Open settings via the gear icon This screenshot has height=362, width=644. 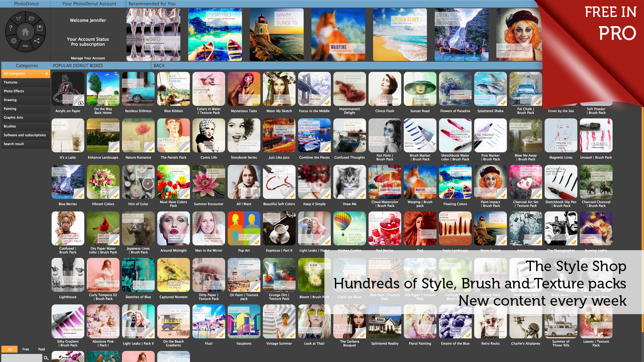click(14, 41)
